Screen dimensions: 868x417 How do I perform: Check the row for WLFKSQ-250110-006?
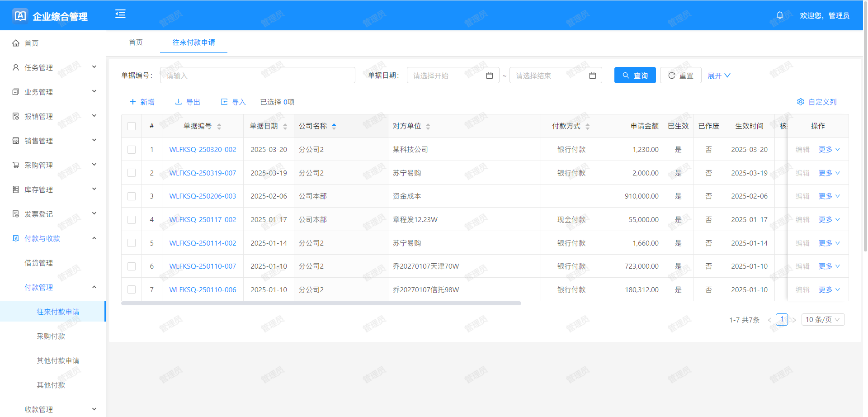coord(132,289)
